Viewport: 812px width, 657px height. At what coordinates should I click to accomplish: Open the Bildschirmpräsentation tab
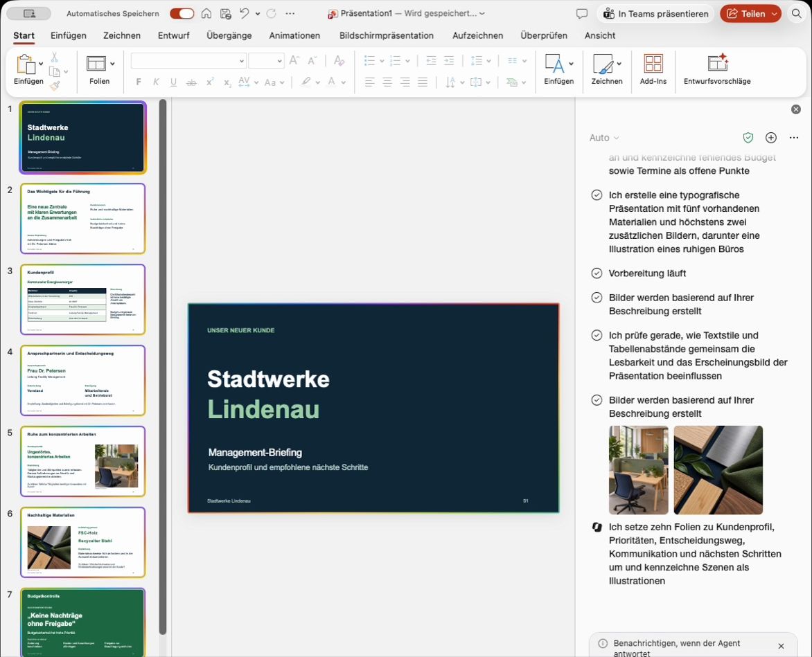(387, 36)
